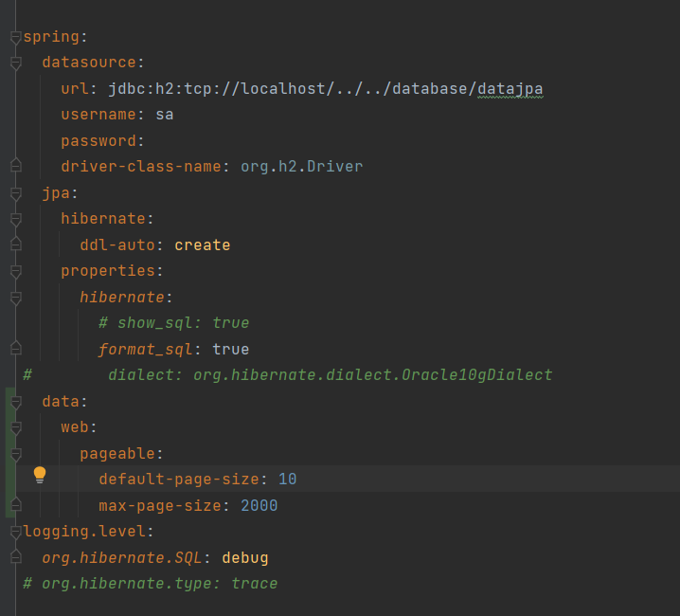
Task: Click 'hibernate' key directly under jpa
Action: (x=103, y=219)
